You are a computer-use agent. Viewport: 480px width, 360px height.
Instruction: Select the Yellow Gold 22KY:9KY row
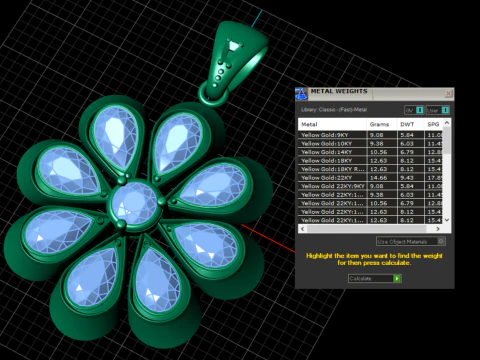[371, 186]
